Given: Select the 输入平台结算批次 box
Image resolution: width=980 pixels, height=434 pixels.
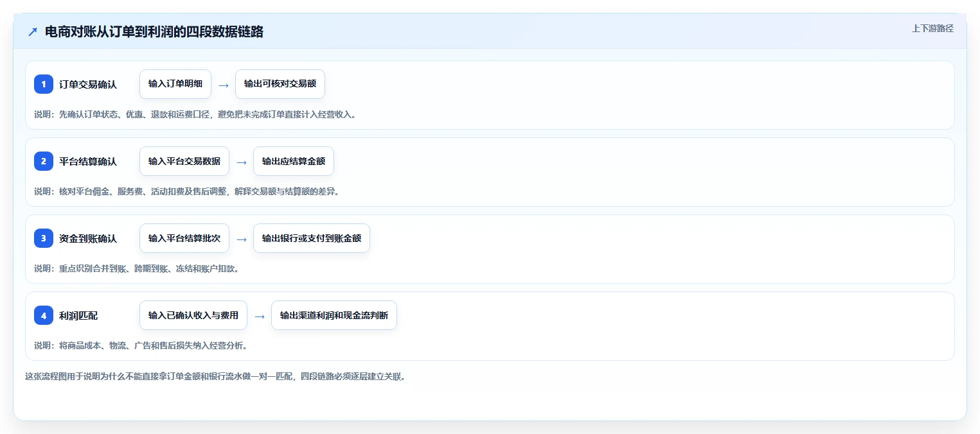Looking at the screenshot, I should pos(184,238).
